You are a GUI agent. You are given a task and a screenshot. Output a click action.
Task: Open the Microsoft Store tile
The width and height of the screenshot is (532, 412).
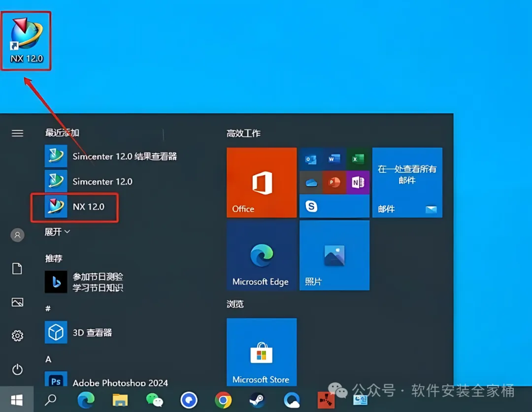tap(262, 352)
